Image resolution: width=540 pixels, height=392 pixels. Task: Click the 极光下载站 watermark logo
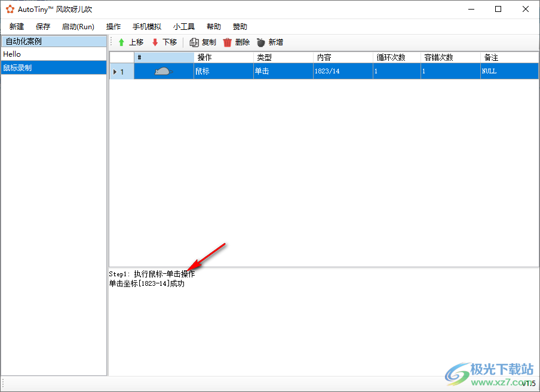[x=460, y=373]
